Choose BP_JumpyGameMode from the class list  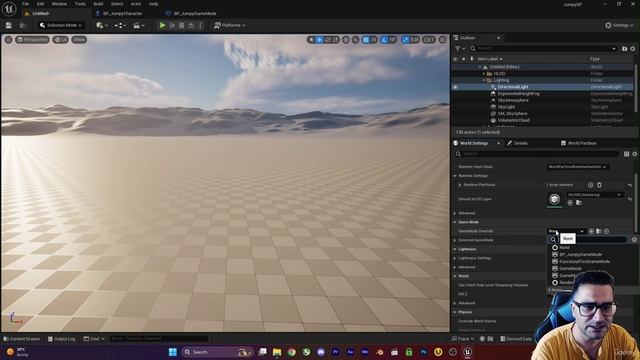coord(580,254)
